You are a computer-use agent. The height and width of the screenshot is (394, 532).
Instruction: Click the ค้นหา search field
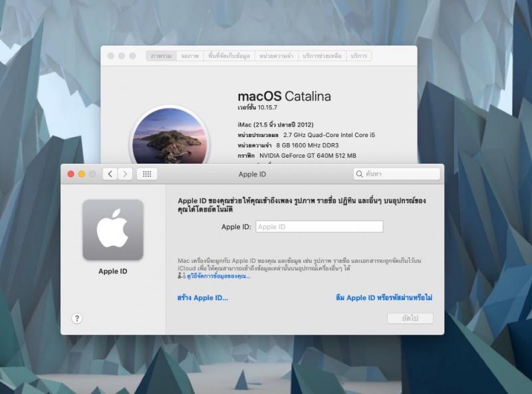[396, 174]
